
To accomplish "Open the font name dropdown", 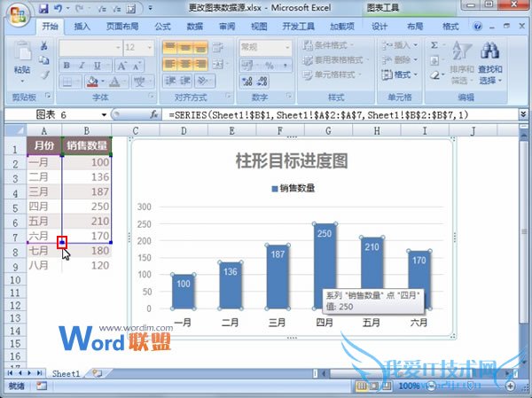I will pos(118,48).
